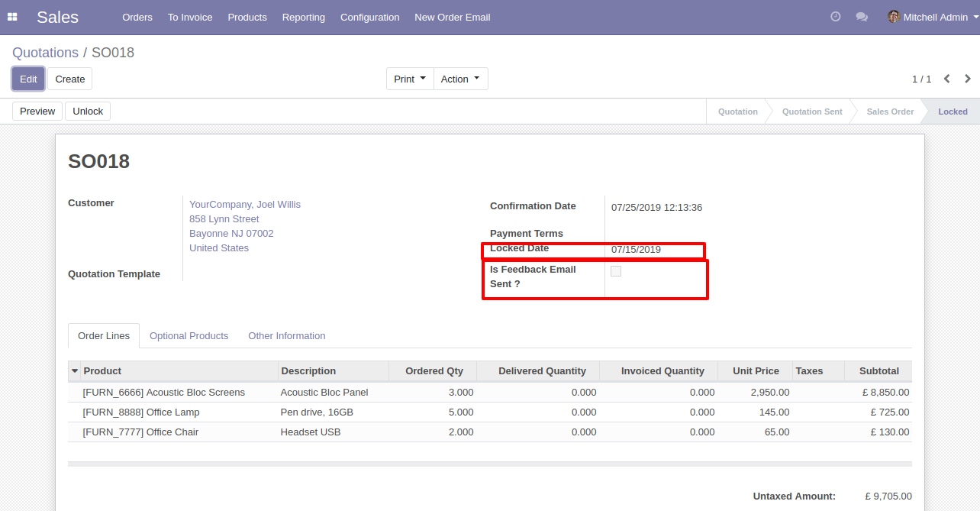Open the apps grid menu icon
Screen dimensions: 980x511
(12, 17)
